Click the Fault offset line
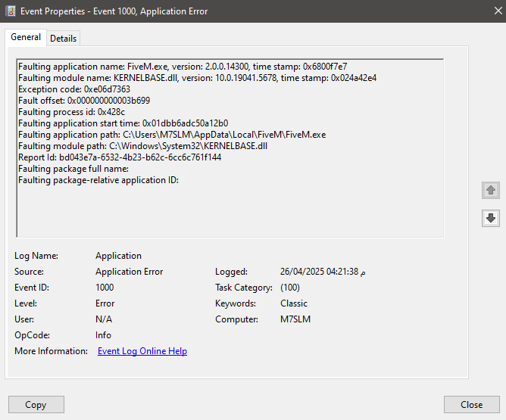This screenshot has height=420, width=506. coord(84,101)
